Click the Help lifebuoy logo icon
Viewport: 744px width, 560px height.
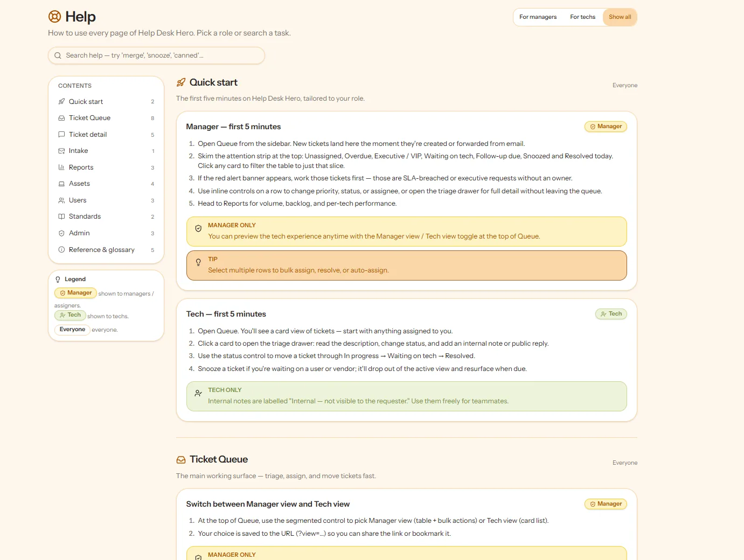pyautogui.click(x=54, y=17)
